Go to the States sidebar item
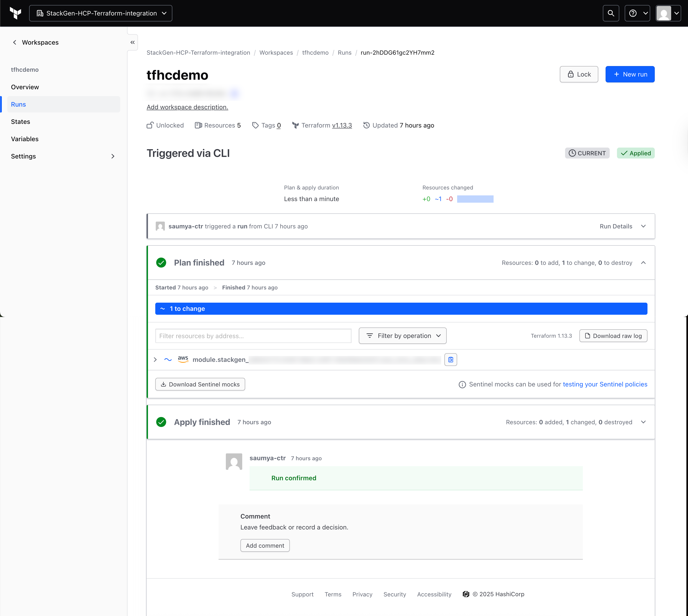The height and width of the screenshot is (616, 688). (x=20, y=122)
